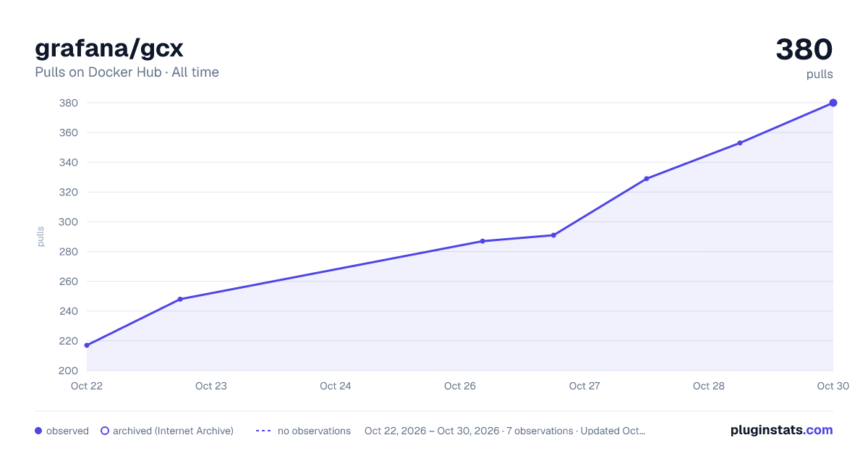Click the "320" y-axis label
This screenshot has height=456, width=868.
(x=68, y=193)
